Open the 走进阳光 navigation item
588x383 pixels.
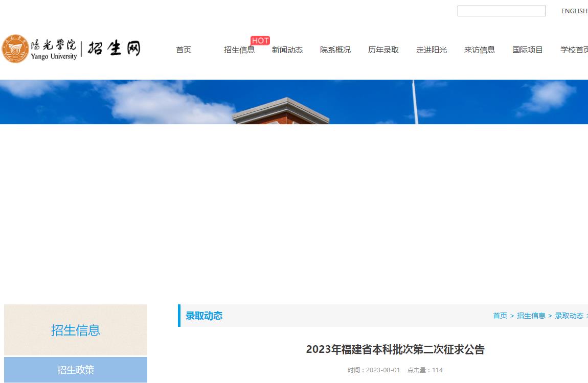[x=431, y=50]
